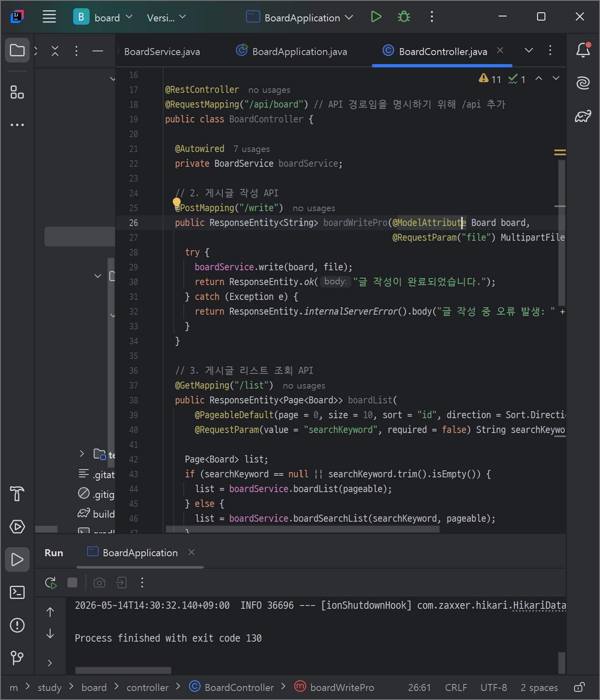Close the BoardController.java tab
Viewport: 600px width, 700px height.
click(x=500, y=50)
